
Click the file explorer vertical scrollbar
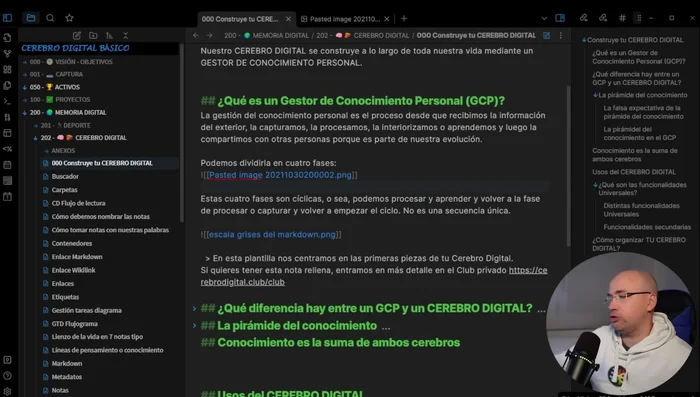pyautogui.click(x=182, y=133)
